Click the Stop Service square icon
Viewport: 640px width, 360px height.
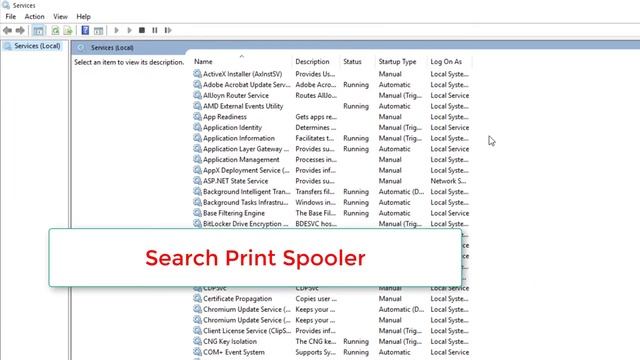tap(142, 30)
